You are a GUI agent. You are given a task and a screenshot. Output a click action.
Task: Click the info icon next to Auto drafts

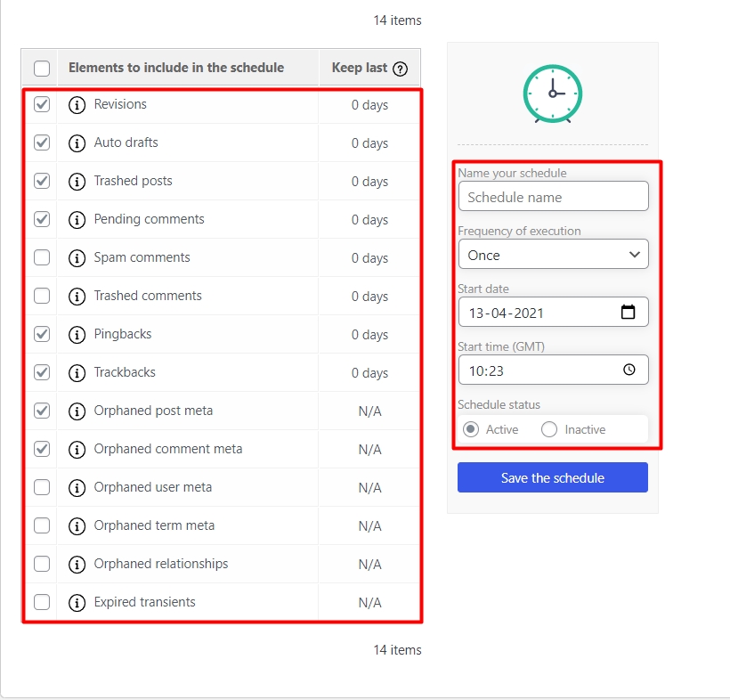pos(77,143)
